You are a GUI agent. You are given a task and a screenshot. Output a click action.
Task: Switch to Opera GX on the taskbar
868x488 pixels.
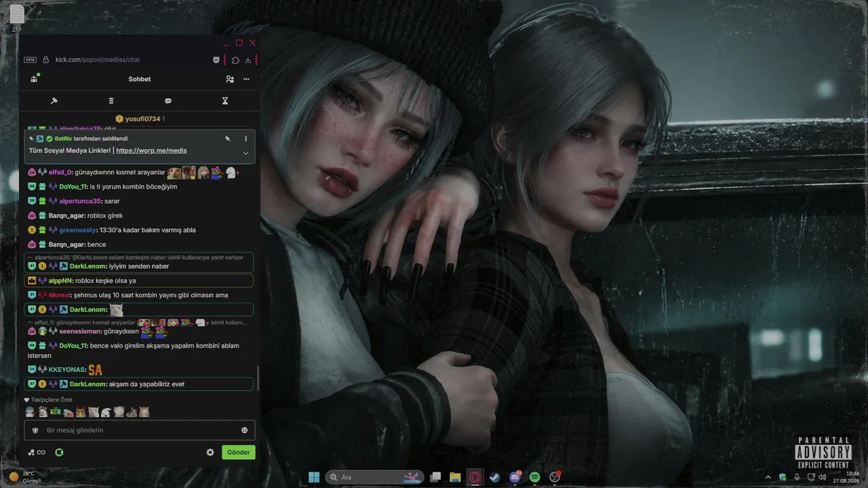click(x=475, y=477)
